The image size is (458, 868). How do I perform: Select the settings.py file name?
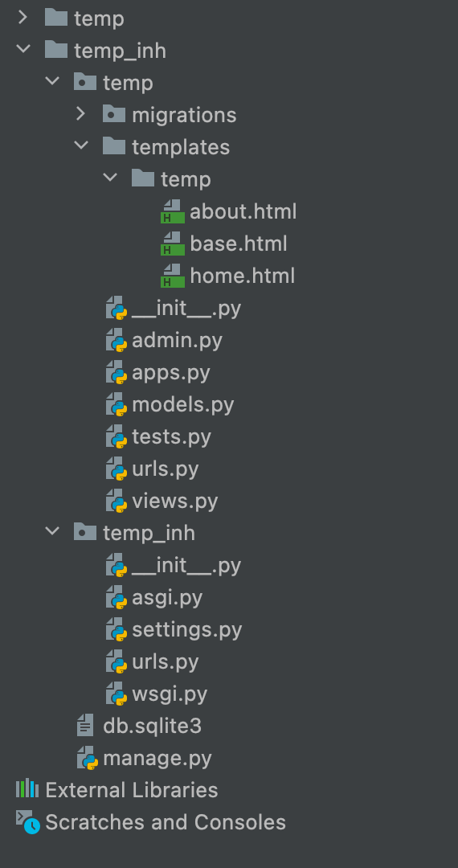click(x=187, y=630)
